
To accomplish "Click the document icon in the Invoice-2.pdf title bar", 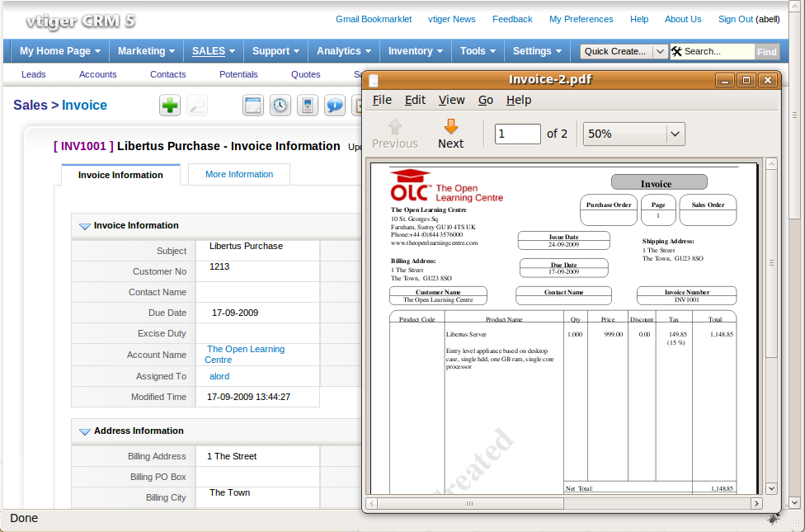I will pos(374,80).
